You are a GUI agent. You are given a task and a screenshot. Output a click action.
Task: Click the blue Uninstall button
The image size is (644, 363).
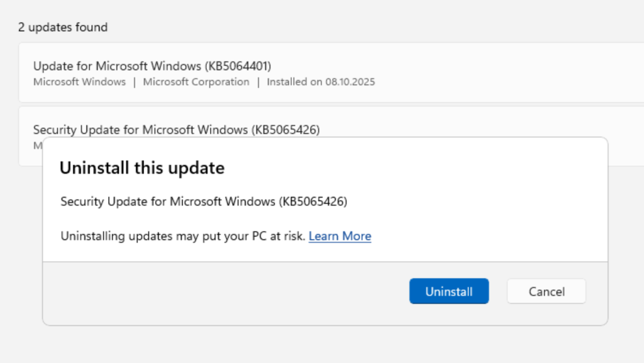point(448,291)
